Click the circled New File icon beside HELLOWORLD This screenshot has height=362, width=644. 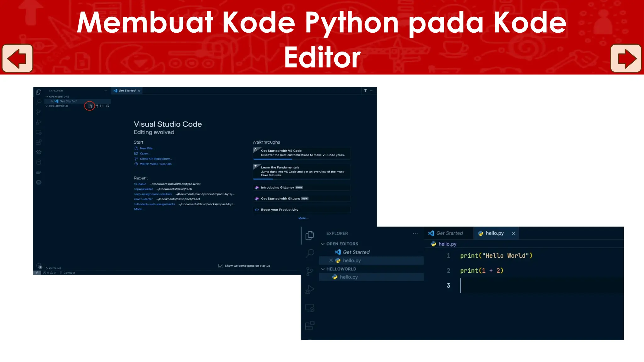[90, 106]
